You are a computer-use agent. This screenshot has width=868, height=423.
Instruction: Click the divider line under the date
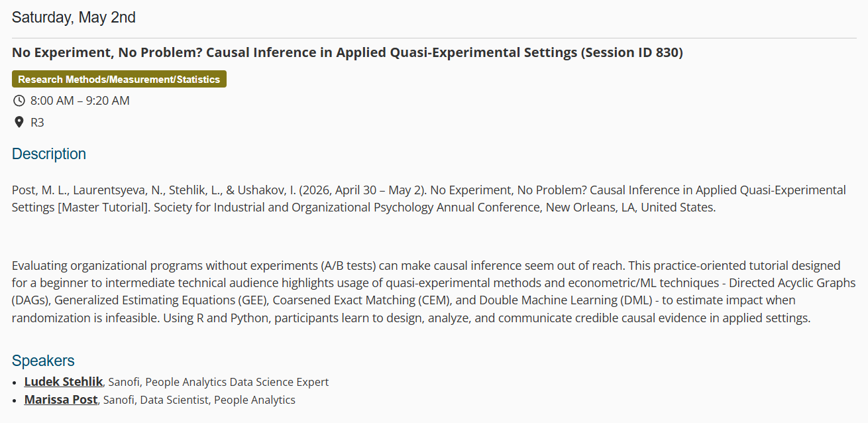(x=434, y=38)
